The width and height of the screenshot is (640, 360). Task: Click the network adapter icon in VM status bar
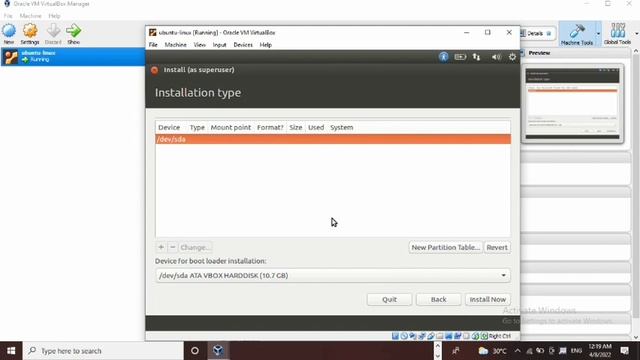(422, 336)
